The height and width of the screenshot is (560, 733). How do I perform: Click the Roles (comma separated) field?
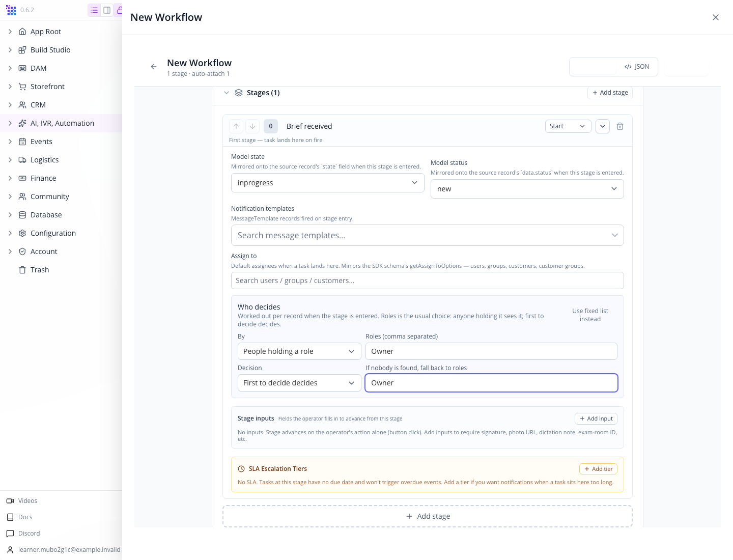point(491,351)
